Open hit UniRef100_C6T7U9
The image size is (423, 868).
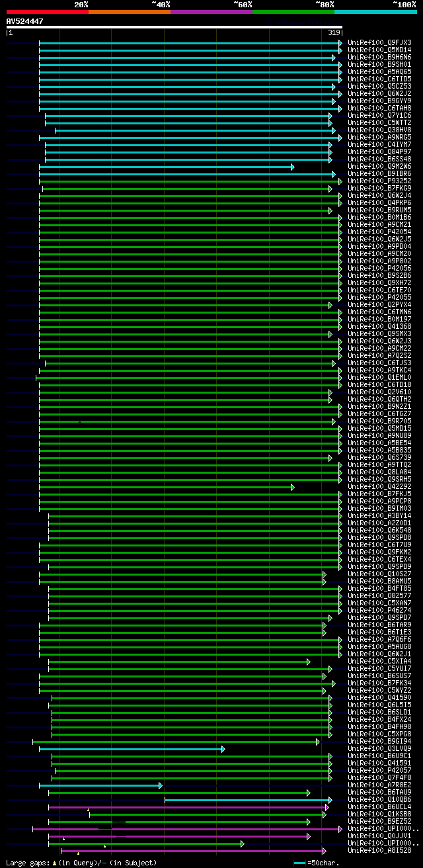click(x=380, y=544)
